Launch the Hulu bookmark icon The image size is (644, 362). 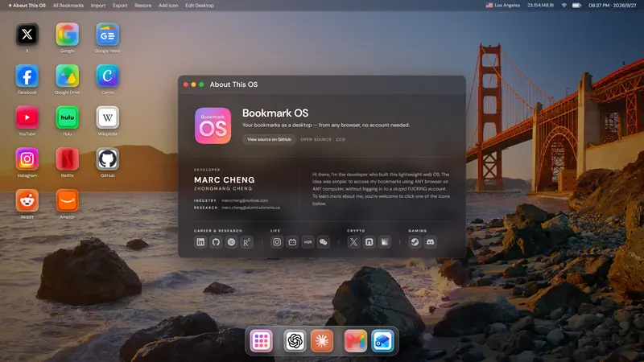(68, 117)
